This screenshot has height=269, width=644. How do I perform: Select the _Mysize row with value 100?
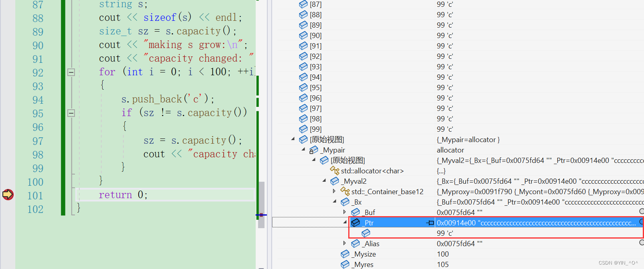(458, 254)
